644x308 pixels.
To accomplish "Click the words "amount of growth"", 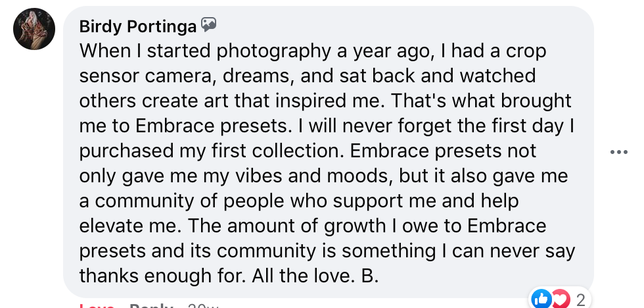I will click(266, 226).
